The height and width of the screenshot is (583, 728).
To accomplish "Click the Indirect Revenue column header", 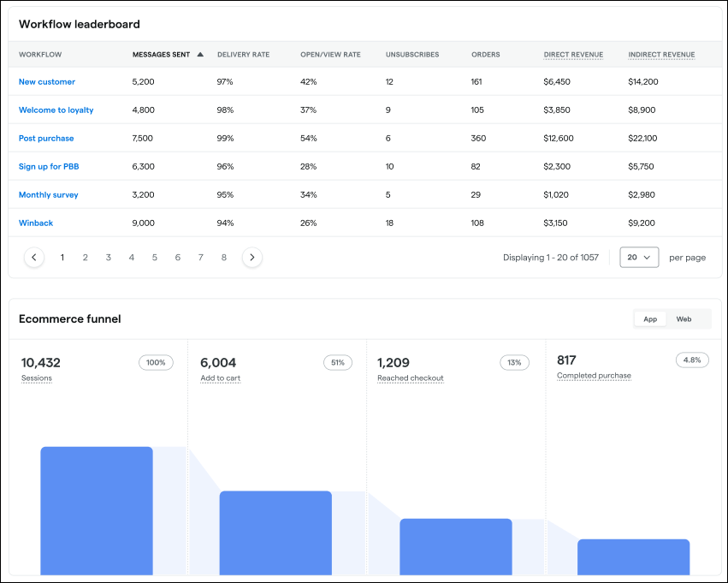I will [x=661, y=55].
